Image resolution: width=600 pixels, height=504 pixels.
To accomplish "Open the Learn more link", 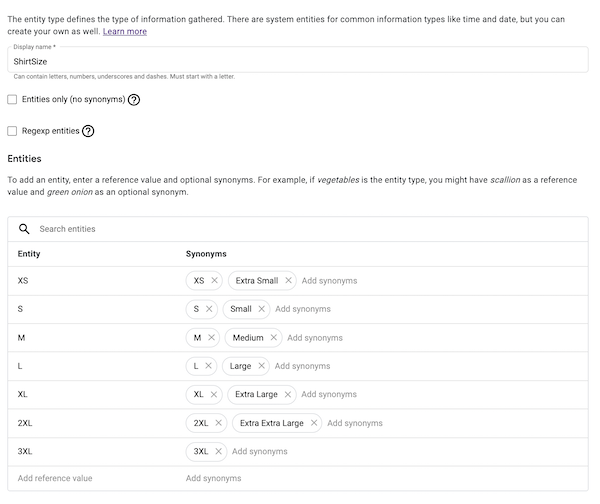I will (125, 31).
